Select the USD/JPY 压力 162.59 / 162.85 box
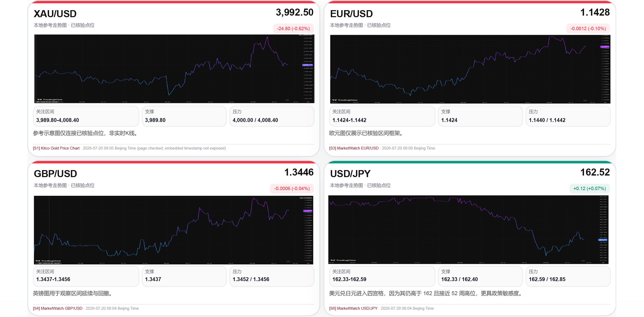The height and width of the screenshot is (317, 644). pos(568,276)
